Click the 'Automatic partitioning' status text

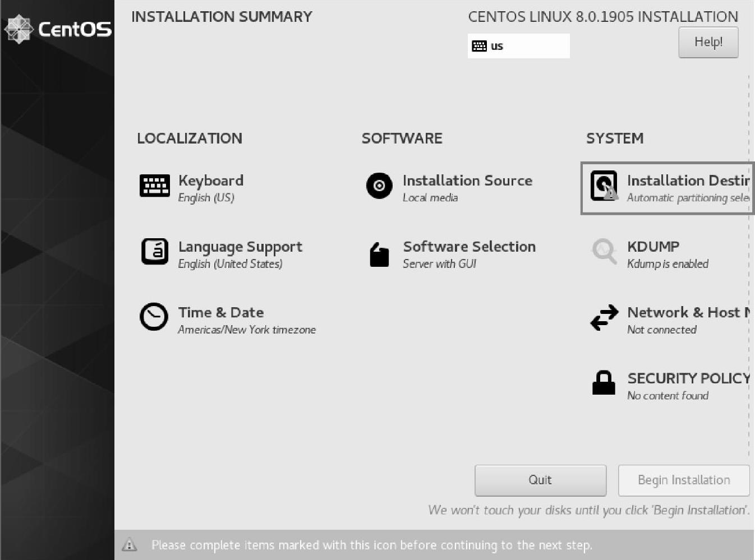click(688, 198)
